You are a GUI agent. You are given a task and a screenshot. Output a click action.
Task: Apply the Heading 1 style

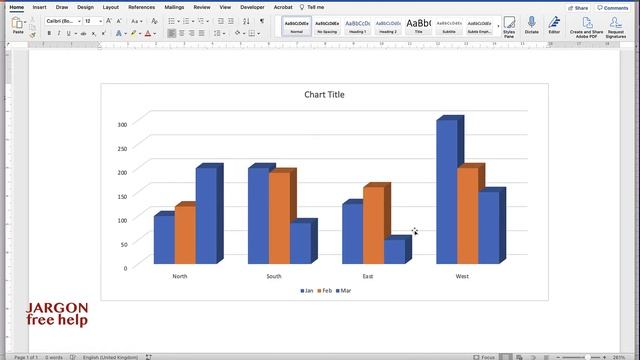tap(358, 27)
